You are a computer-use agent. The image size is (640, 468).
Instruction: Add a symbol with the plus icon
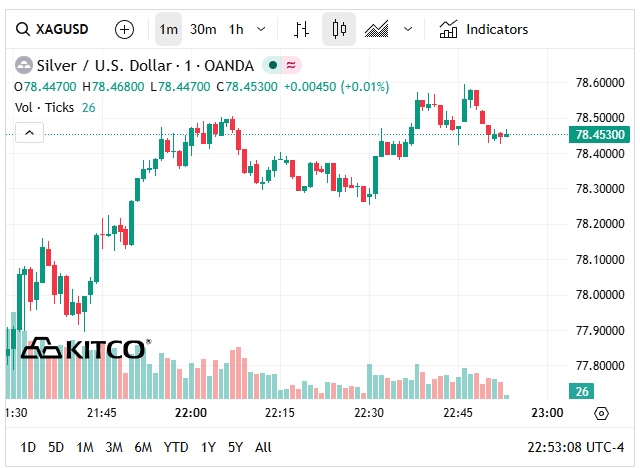[x=124, y=29]
